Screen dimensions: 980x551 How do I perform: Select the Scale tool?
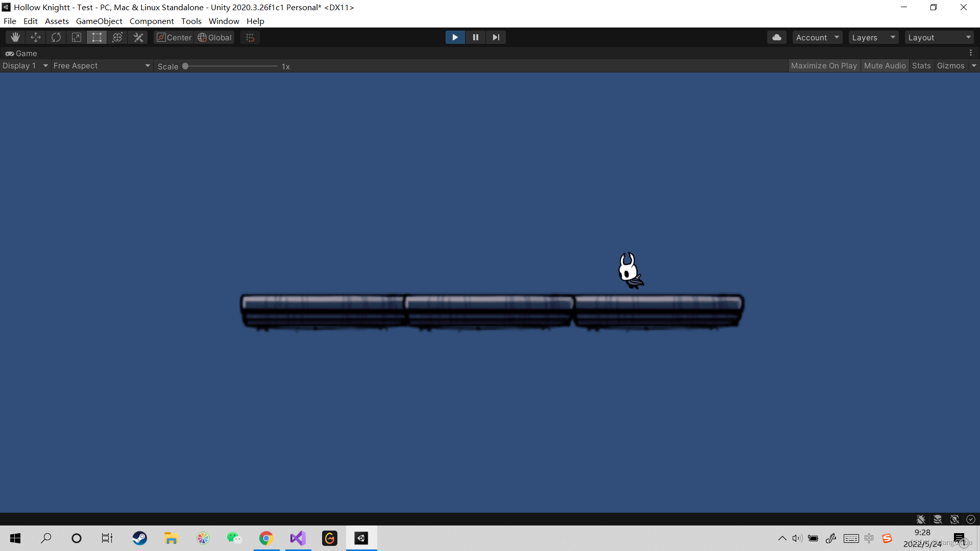click(77, 37)
